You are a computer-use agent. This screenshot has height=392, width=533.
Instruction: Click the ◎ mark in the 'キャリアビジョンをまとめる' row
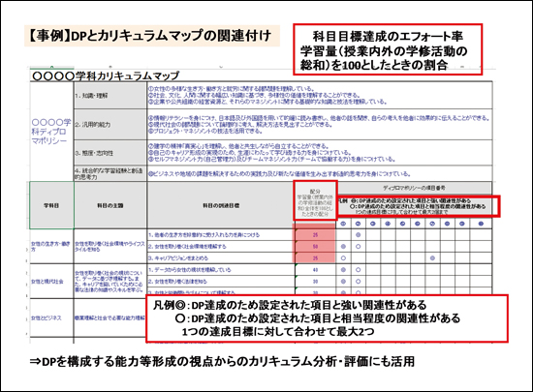[x=432, y=257]
